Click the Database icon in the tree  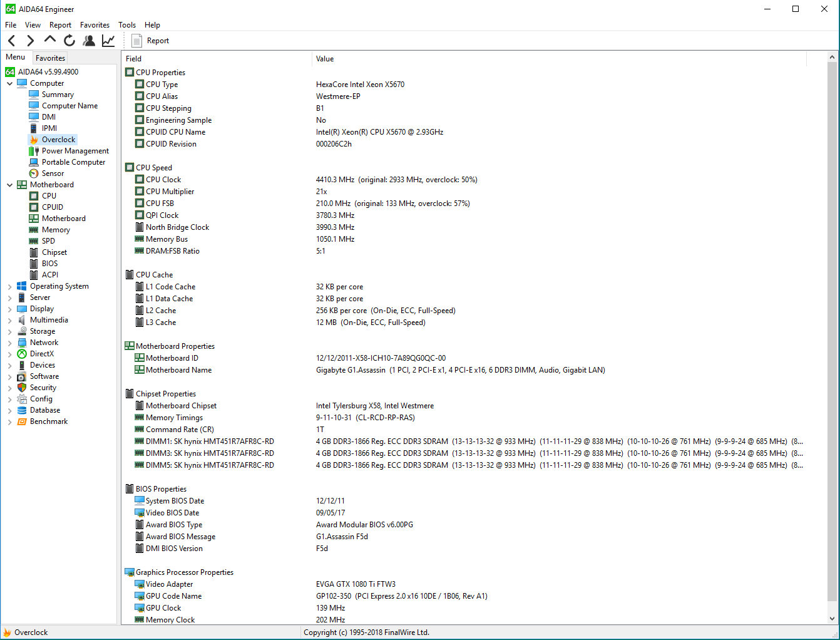pos(22,410)
